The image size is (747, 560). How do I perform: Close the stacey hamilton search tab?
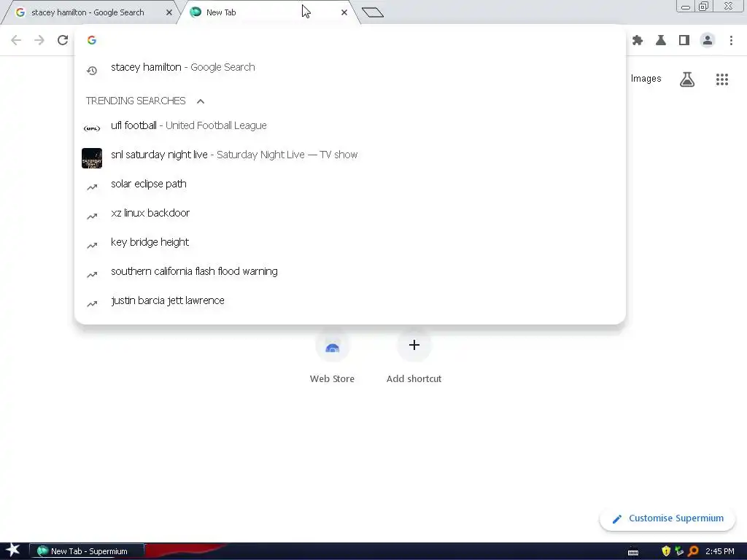tap(169, 12)
